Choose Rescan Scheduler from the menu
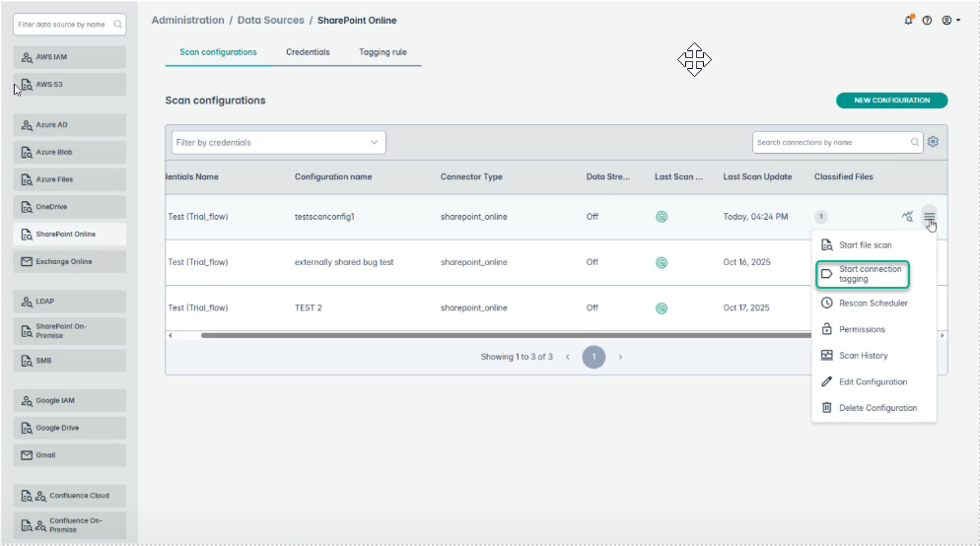The width and height of the screenshot is (980, 546). point(873,304)
